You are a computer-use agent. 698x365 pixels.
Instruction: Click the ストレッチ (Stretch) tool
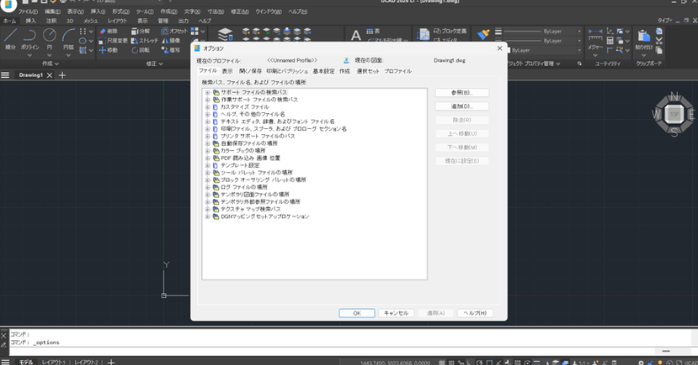coord(144,41)
